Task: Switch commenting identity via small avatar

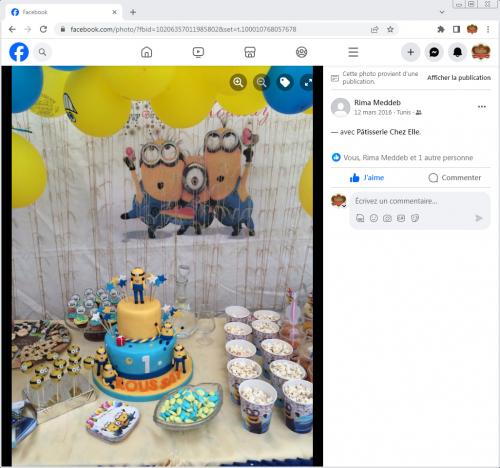Action: (338, 201)
